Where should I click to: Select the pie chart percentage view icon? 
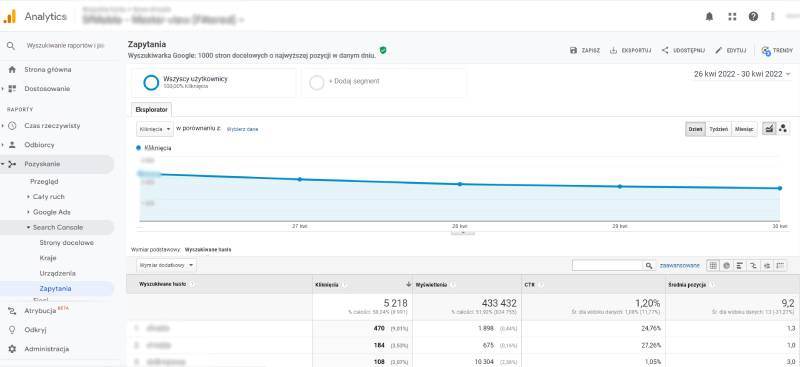tap(727, 265)
